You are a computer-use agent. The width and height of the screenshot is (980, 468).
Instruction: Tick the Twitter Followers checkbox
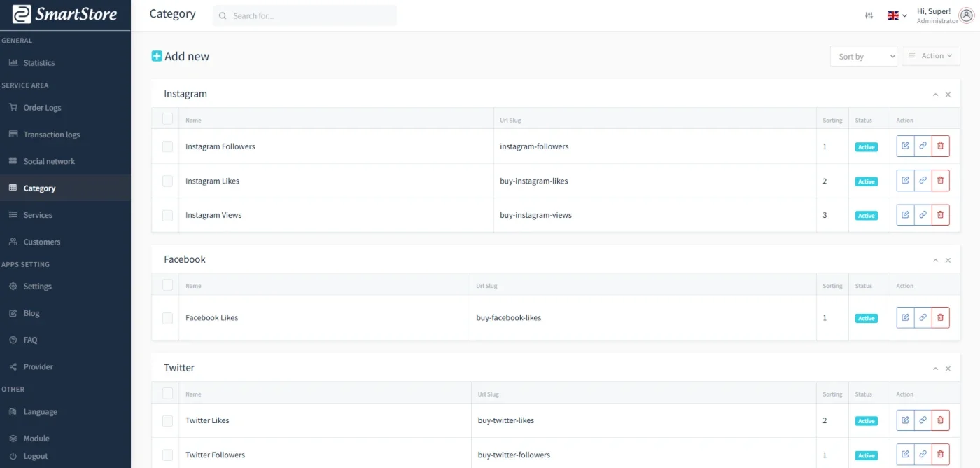click(167, 455)
